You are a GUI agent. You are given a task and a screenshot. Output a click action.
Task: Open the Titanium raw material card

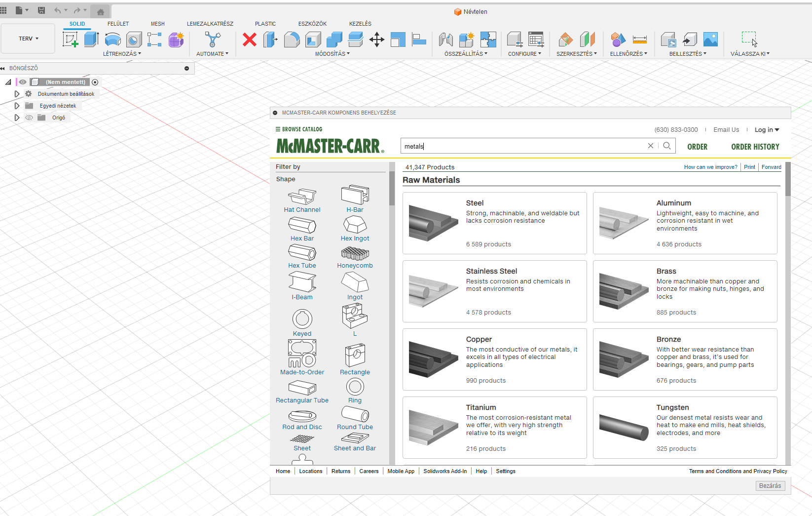coord(494,428)
